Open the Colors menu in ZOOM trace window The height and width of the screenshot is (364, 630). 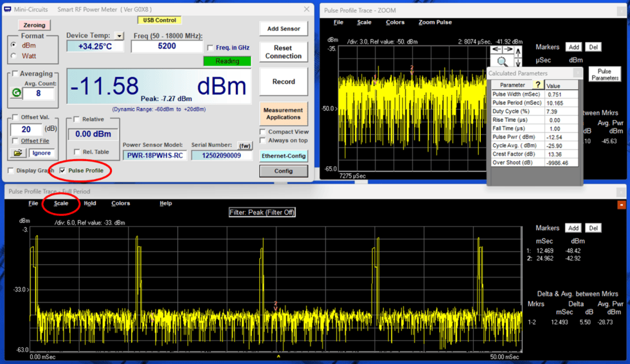(395, 22)
